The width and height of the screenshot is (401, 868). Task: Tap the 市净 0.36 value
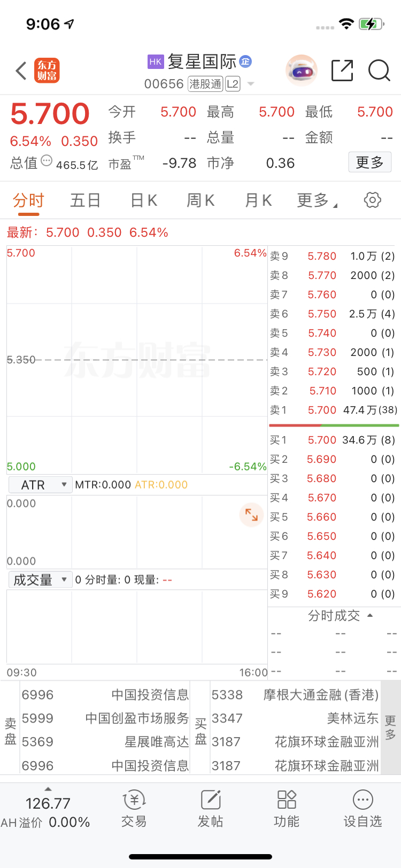coord(280,163)
